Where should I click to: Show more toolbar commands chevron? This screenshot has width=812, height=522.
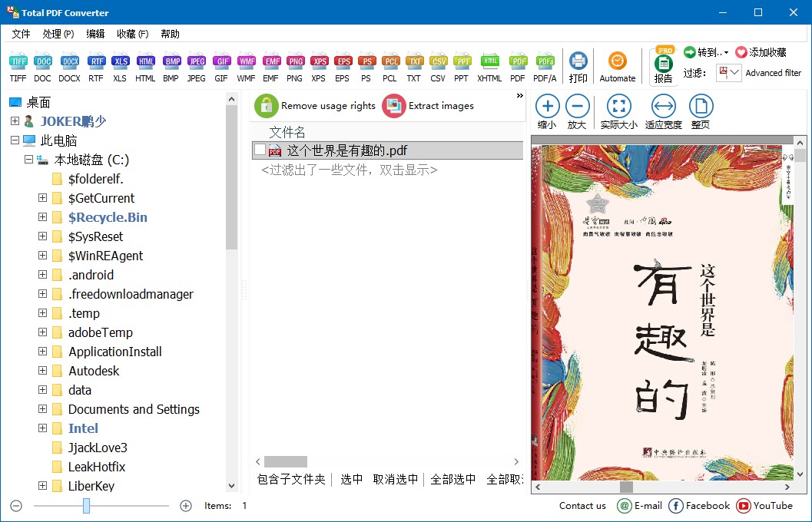pyautogui.click(x=519, y=96)
